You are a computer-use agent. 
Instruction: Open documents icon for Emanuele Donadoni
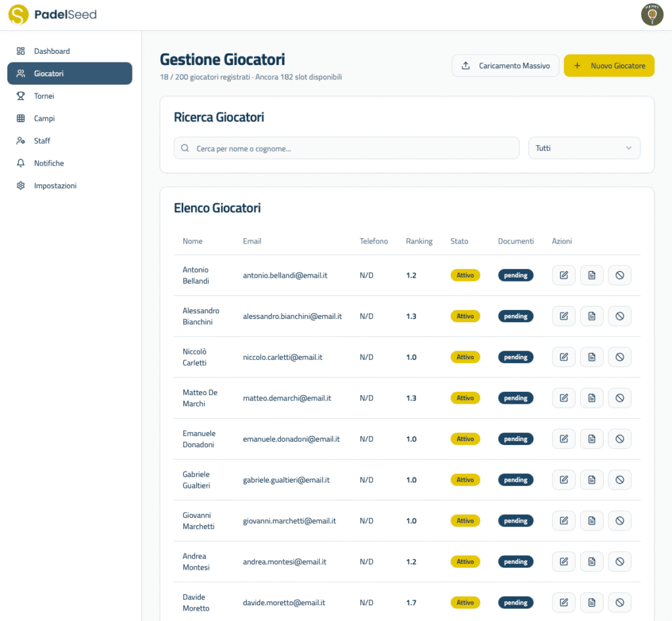[591, 439]
